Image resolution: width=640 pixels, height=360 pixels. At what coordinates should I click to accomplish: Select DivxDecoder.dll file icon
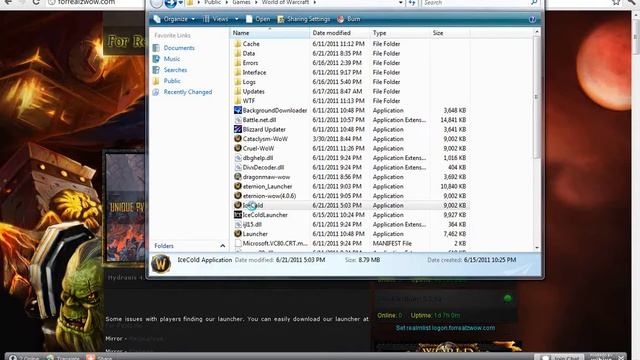coord(238,167)
